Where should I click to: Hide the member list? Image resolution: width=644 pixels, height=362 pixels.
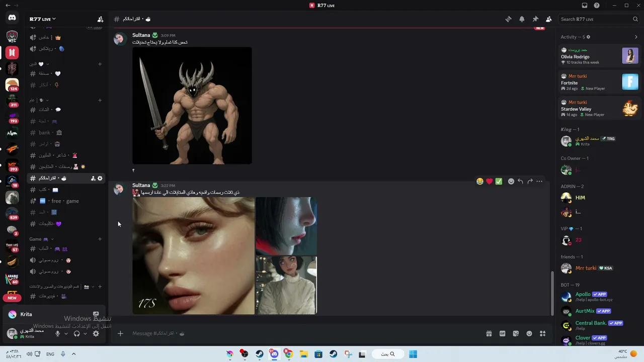click(548, 19)
